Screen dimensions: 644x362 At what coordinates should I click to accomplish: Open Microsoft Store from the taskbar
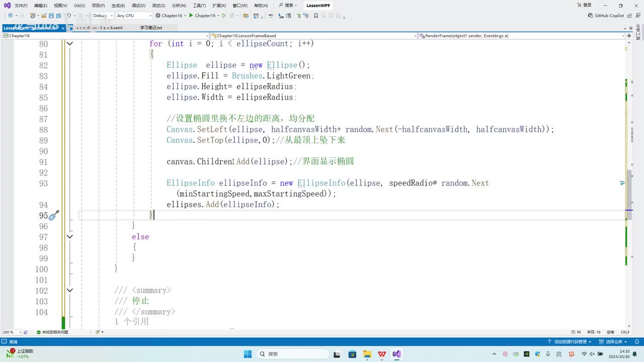[352, 354]
